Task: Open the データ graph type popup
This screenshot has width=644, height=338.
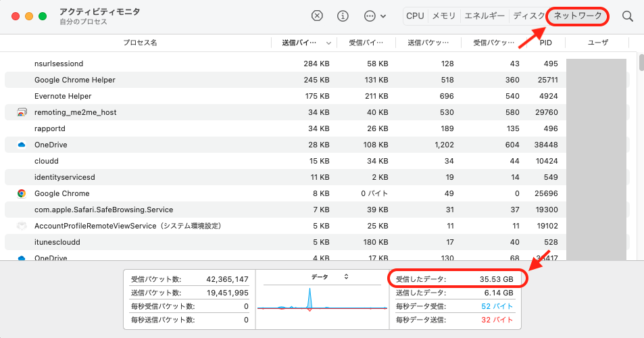Action: coord(330,276)
